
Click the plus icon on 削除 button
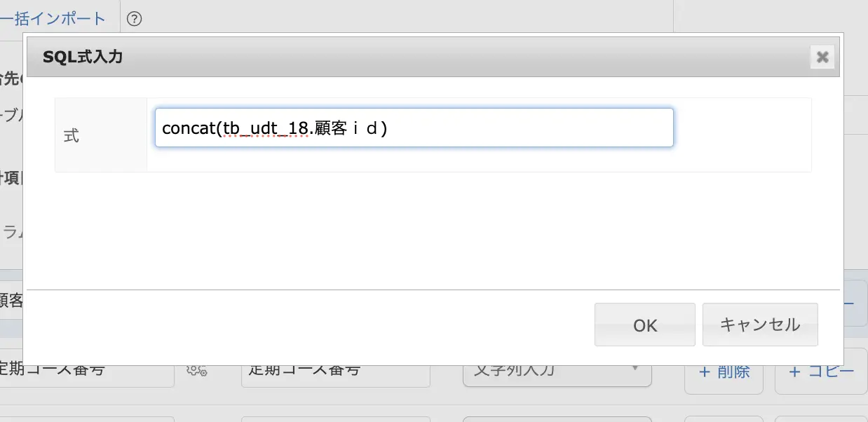[705, 372]
